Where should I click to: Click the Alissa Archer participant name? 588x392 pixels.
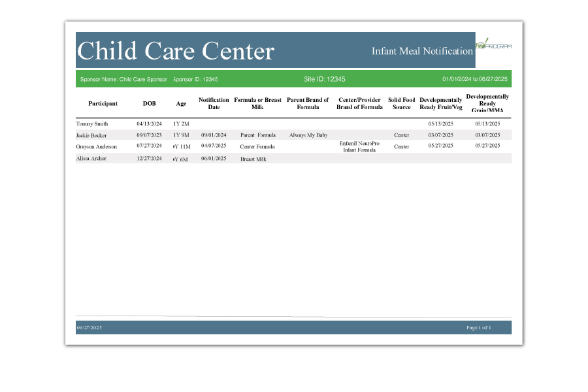pos(91,159)
